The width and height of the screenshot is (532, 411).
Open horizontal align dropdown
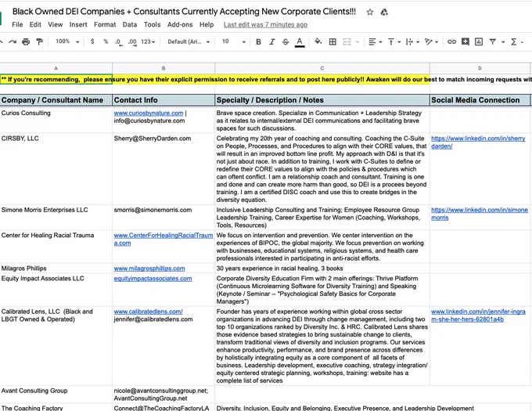coord(376,41)
